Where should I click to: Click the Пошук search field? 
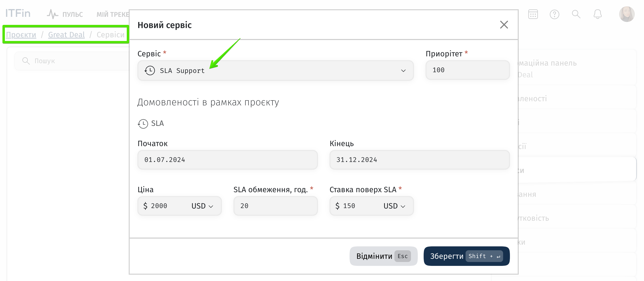(72, 61)
